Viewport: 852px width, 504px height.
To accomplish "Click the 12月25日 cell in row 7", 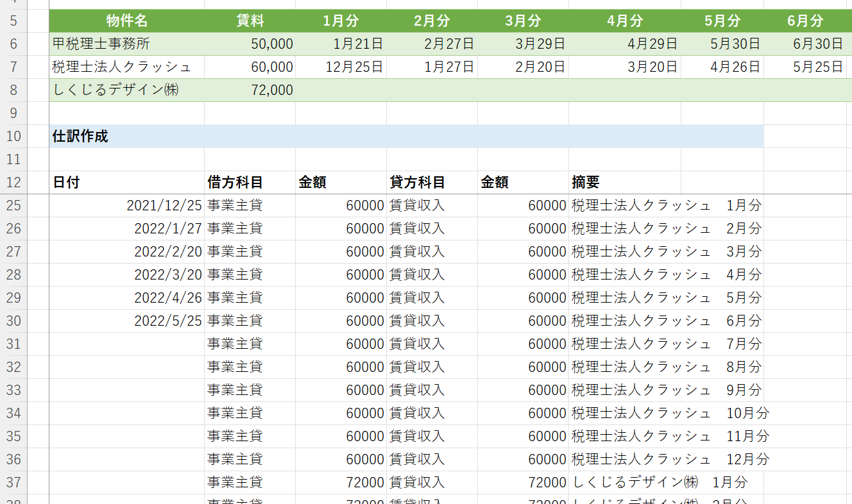I will pyautogui.click(x=341, y=67).
